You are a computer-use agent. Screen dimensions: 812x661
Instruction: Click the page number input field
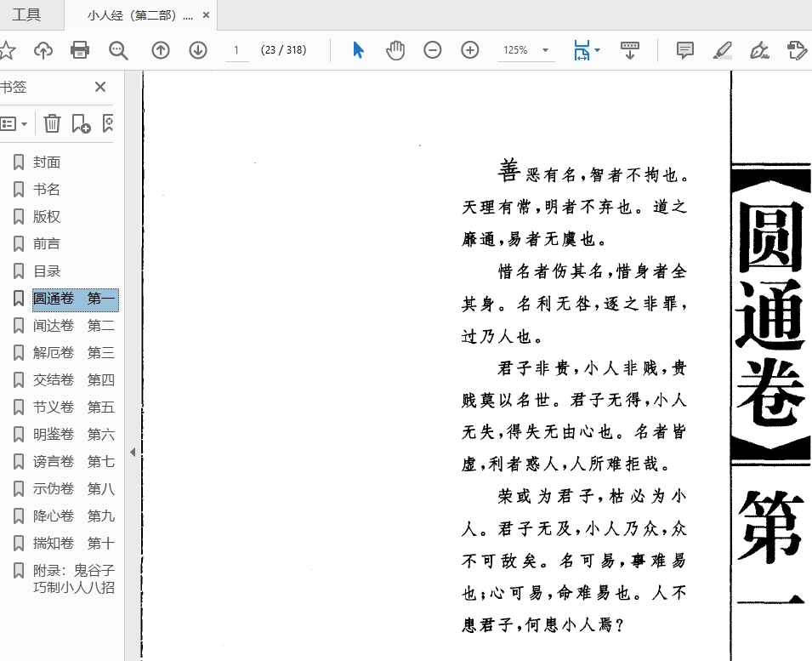tap(236, 50)
